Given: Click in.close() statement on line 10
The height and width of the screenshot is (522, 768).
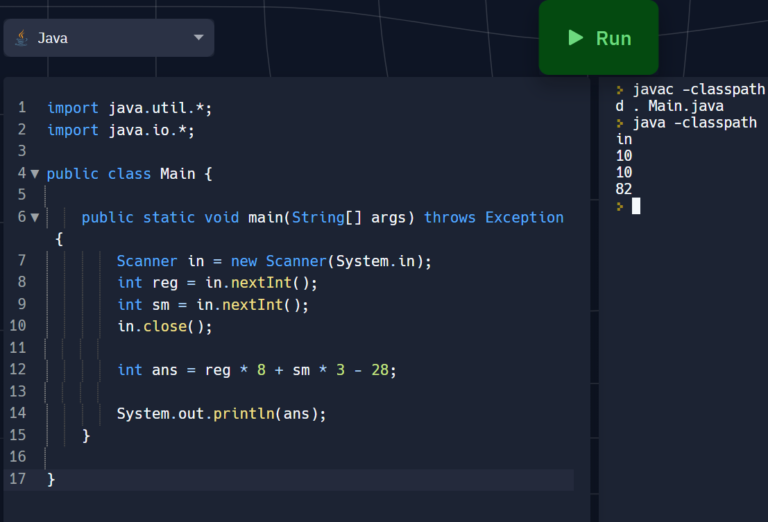Looking at the screenshot, I should 165,326.
